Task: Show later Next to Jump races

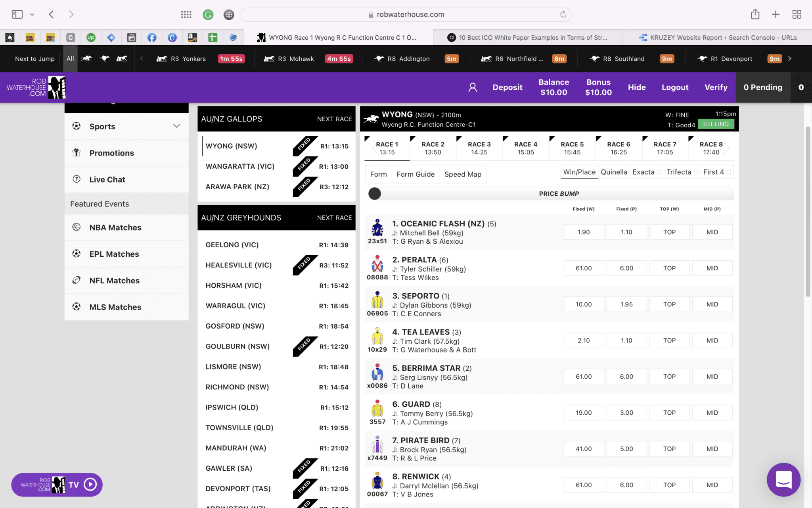Action: [x=790, y=59]
